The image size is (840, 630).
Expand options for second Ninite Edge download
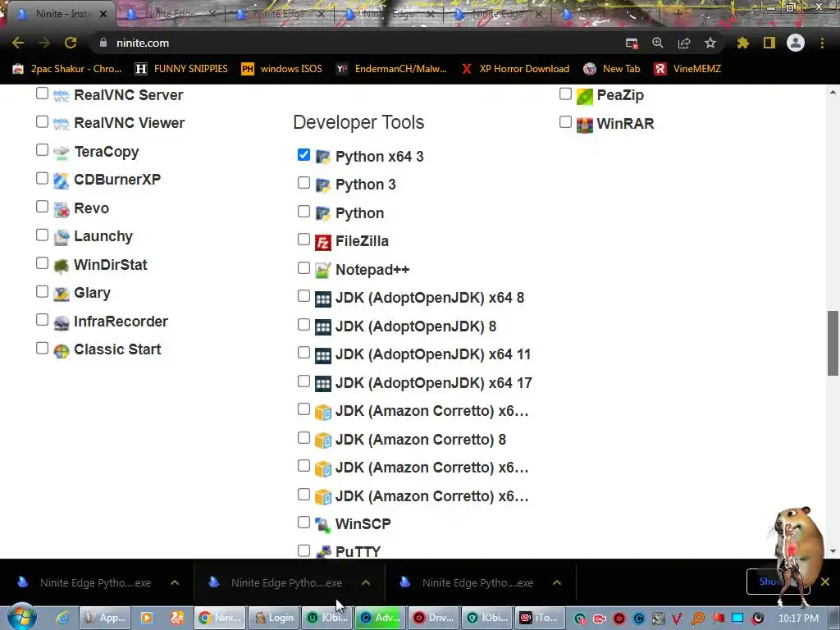click(365, 582)
